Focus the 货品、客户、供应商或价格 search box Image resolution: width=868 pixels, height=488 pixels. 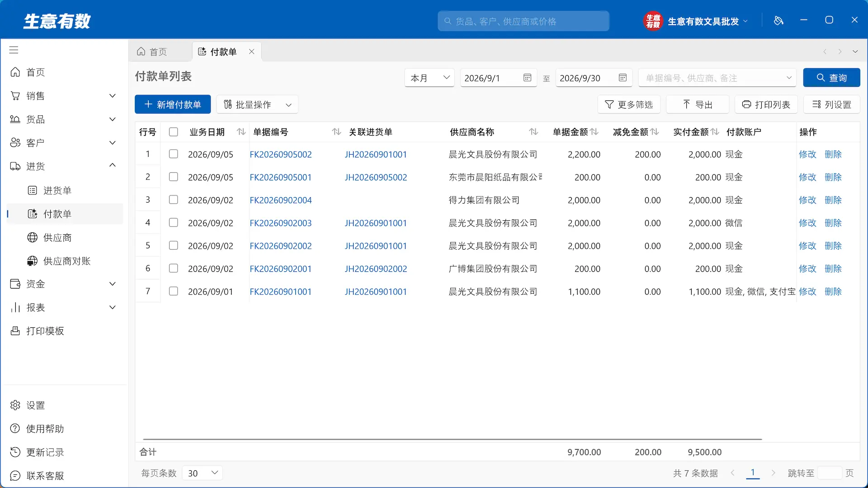(524, 21)
